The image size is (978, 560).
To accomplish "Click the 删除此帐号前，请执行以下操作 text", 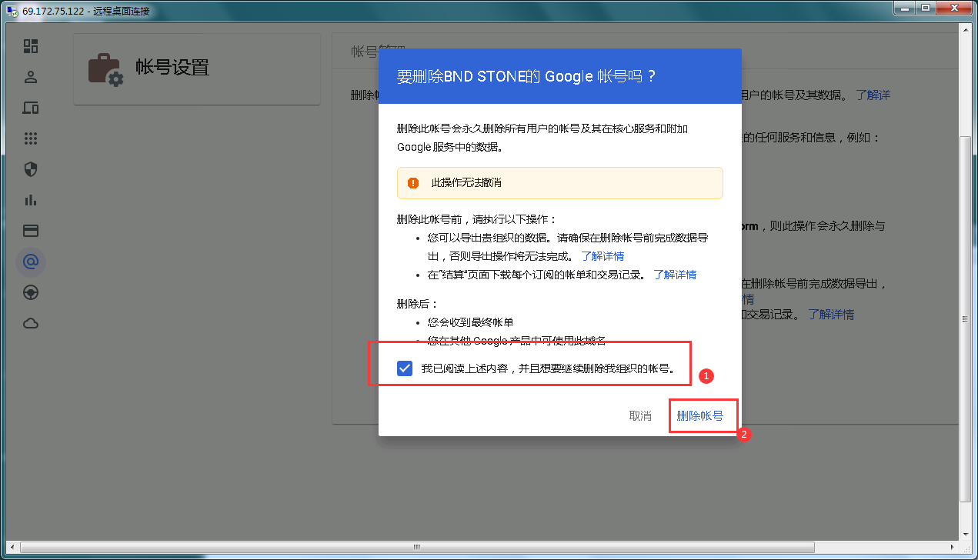I will pyautogui.click(x=476, y=219).
